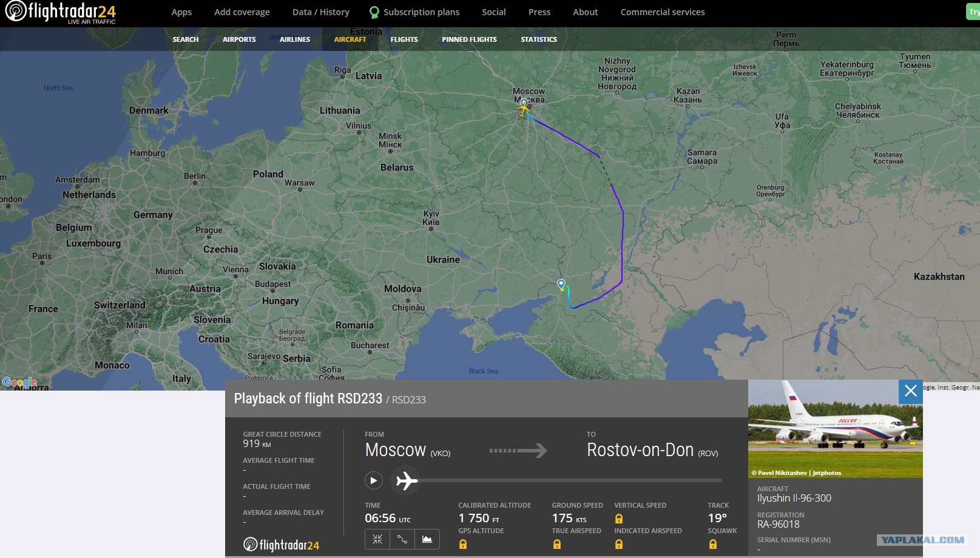
Task: Open the Pavel Nikitashev Jetphotos credit link
Action: [x=796, y=473]
